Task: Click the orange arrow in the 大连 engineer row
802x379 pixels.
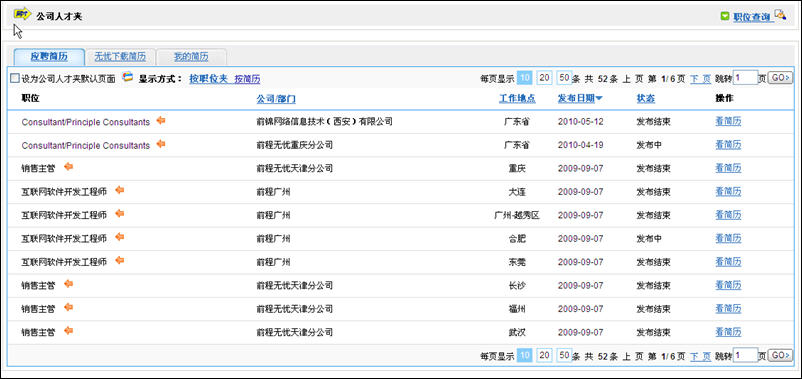Action: (x=120, y=191)
